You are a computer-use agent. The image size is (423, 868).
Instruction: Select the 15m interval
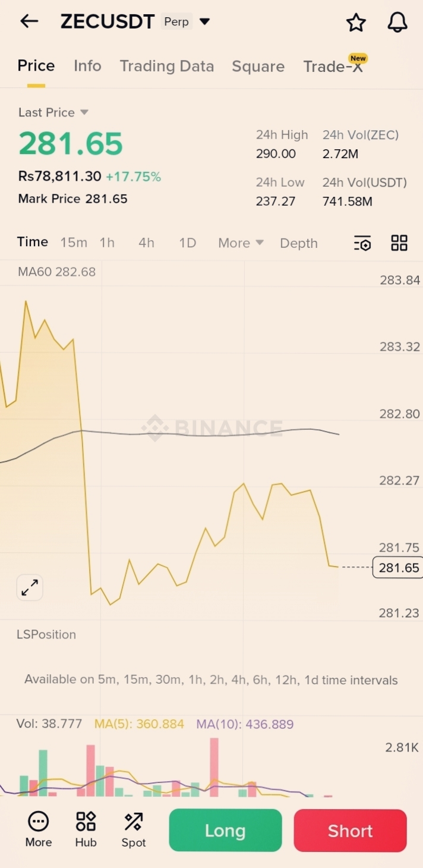pyautogui.click(x=74, y=243)
